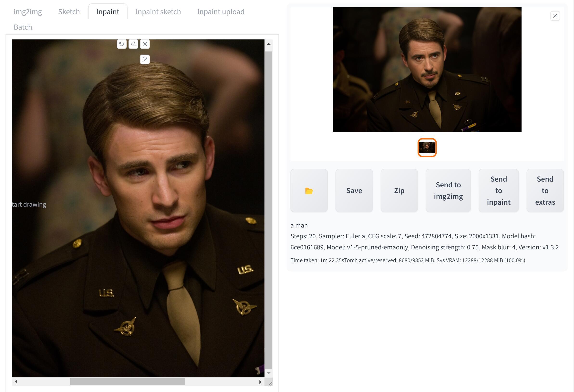The width and height of the screenshot is (574, 392).
Task: Open the brush size tool icon
Action: [145, 59]
